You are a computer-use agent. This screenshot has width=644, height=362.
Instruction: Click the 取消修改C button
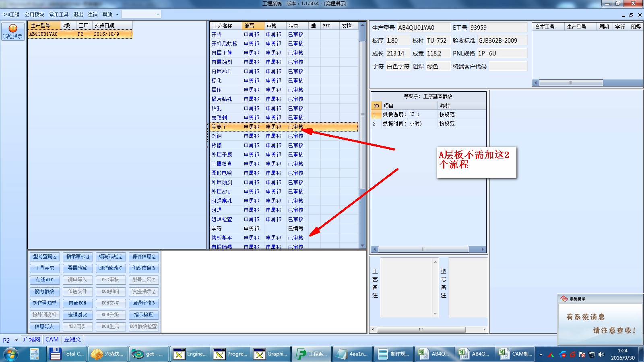tap(111, 268)
